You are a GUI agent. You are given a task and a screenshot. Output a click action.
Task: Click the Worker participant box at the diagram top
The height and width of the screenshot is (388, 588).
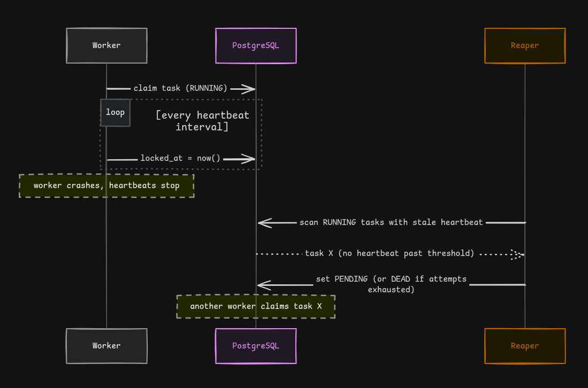pos(106,45)
